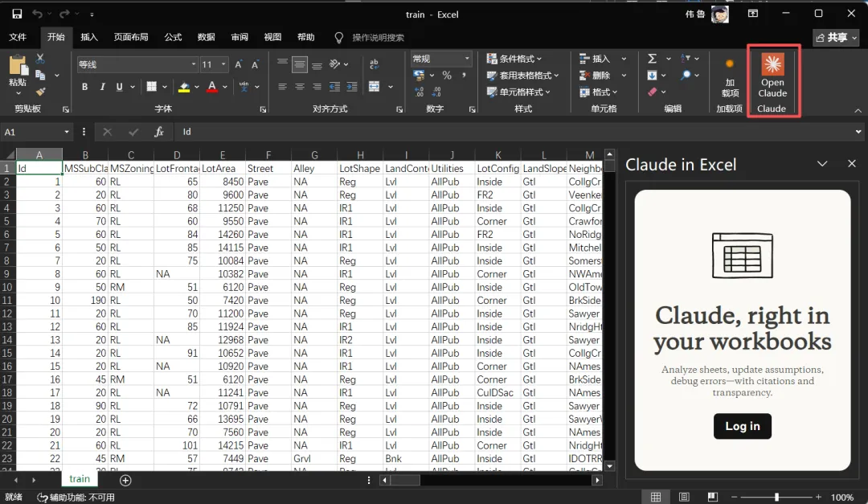Click the Increase Font Size icon

(x=239, y=64)
